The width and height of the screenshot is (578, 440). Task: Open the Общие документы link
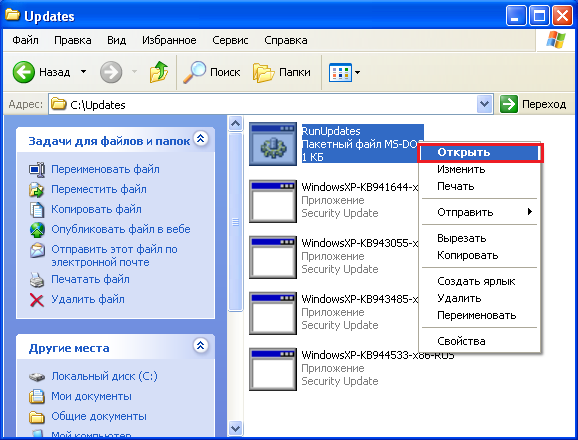pyautogui.click(x=99, y=416)
